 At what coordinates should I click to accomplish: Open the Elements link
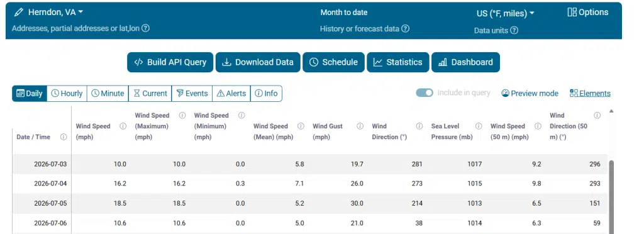590,93
